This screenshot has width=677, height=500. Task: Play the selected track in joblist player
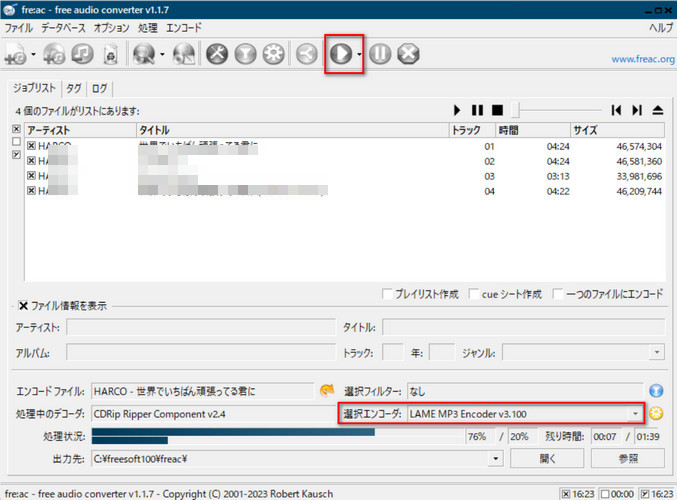[x=457, y=110]
